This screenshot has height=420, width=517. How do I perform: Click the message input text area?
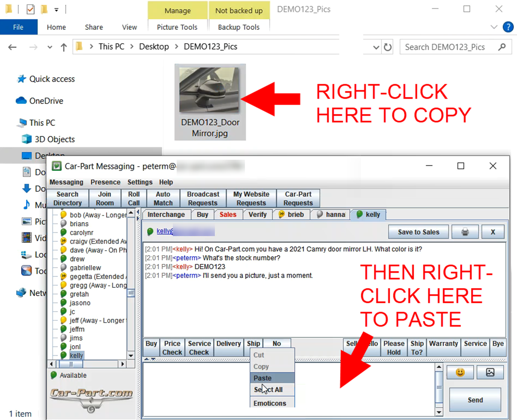pyautogui.click(x=289, y=389)
